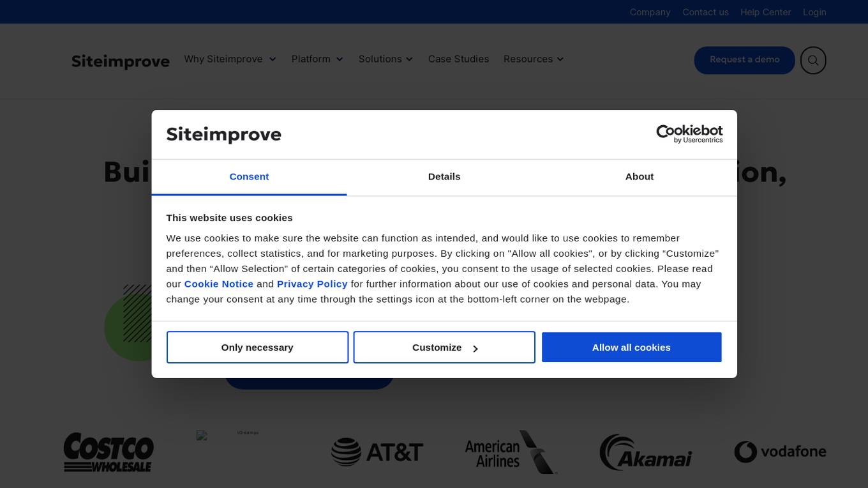Click the Request a demo button

(x=744, y=60)
